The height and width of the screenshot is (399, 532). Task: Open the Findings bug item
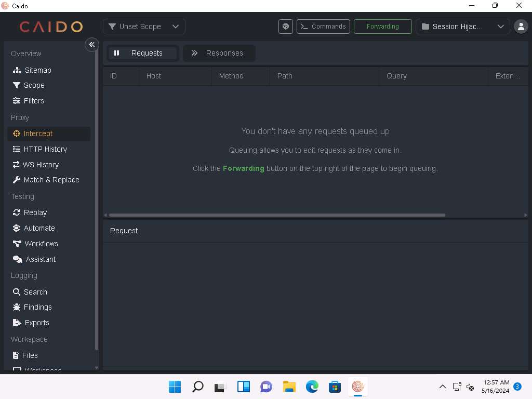point(37,307)
